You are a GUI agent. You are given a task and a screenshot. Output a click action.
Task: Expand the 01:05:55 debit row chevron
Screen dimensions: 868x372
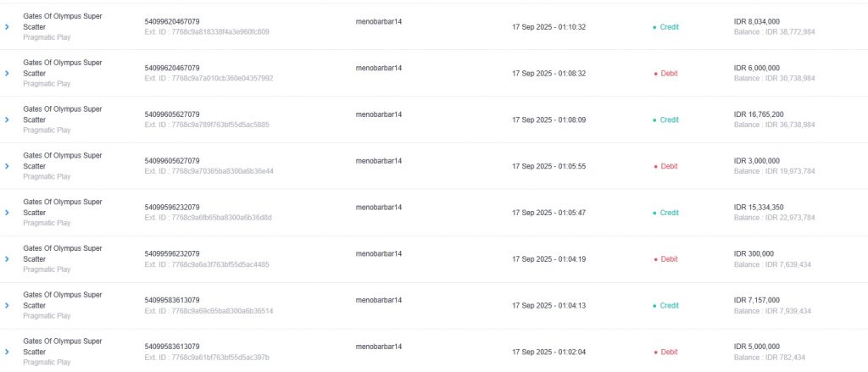(x=7, y=166)
